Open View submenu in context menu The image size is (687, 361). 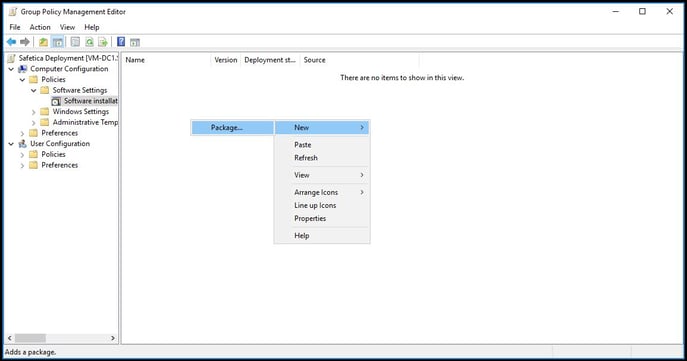point(322,175)
